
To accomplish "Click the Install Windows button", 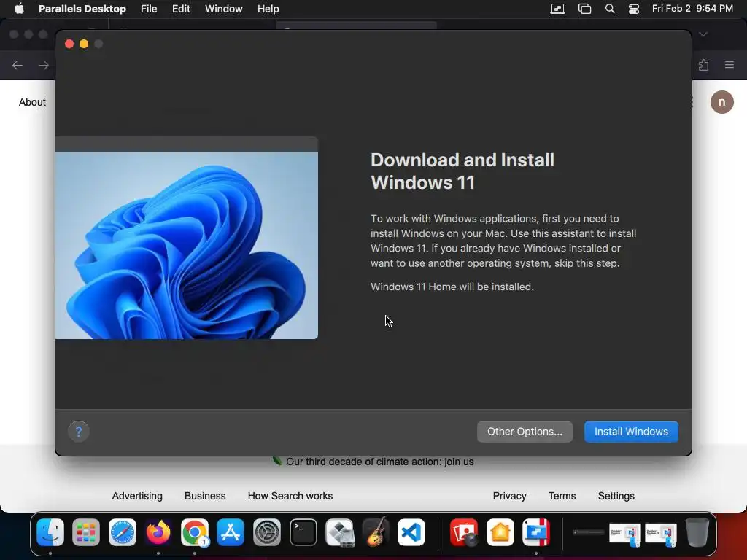I will (x=631, y=432).
